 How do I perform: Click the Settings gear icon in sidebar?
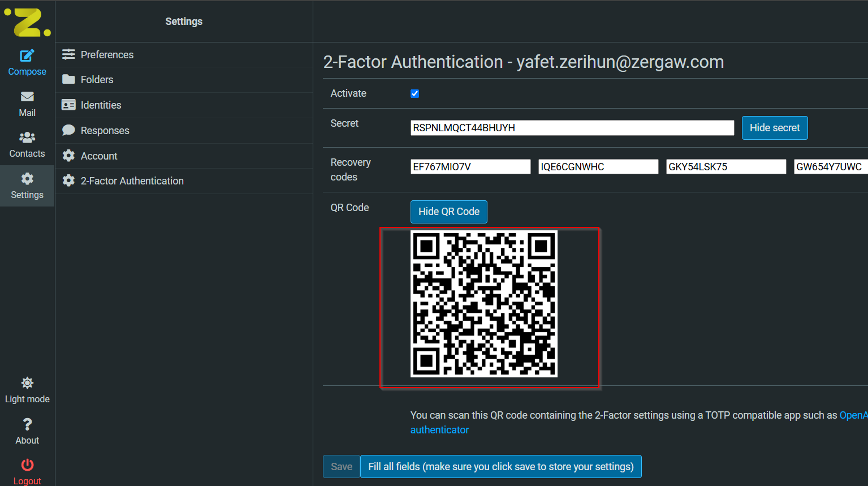pyautogui.click(x=27, y=179)
